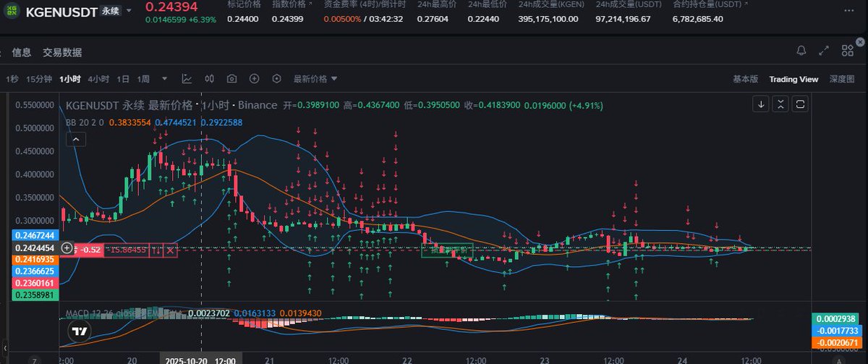Click the 2025-10-20 12:00 time axis marker
868x364 pixels.
(x=201, y=359)
